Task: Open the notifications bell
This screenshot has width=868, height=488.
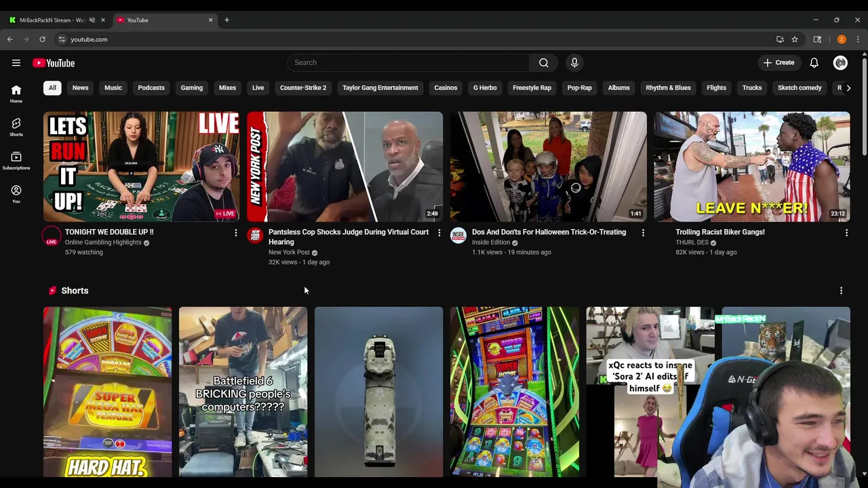Action: pos(814,63)
